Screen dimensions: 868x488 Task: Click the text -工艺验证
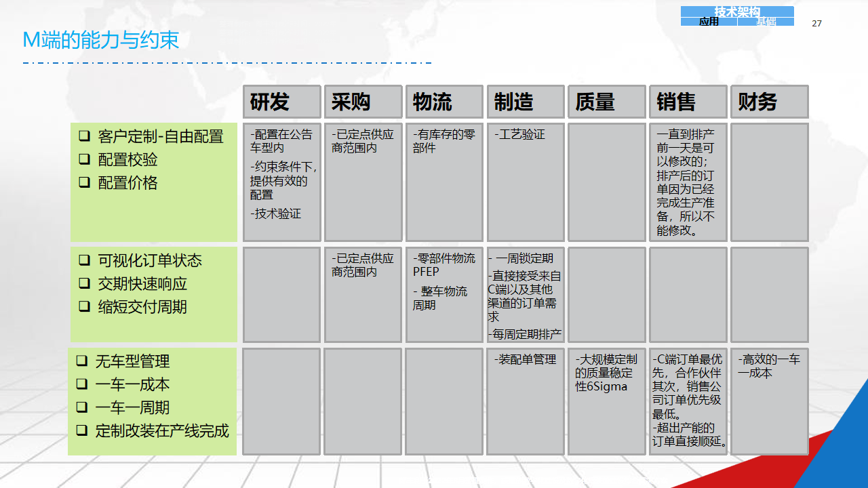click(519, 134)
